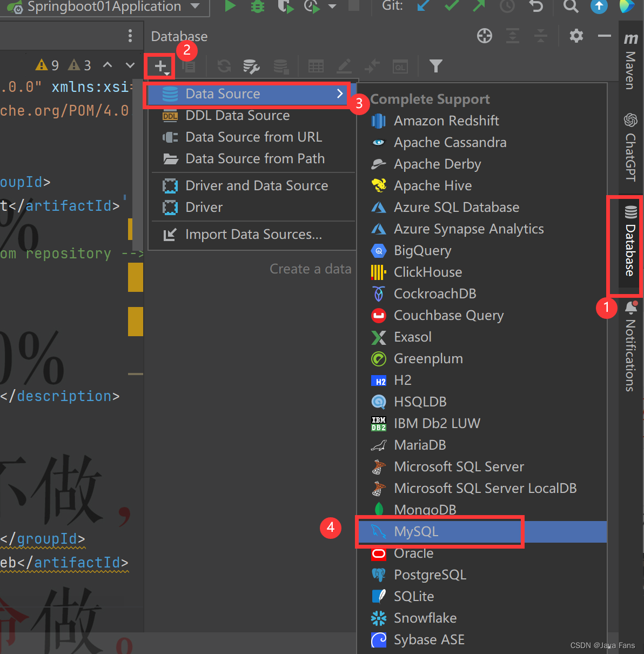The image size is (644, 654).
Task: Open Data Source Properties wrench icon
Action: [x=251, y=66]
